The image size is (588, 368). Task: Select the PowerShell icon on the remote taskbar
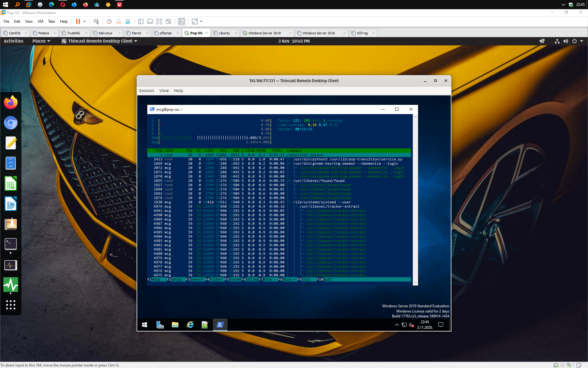pos(220,325)
